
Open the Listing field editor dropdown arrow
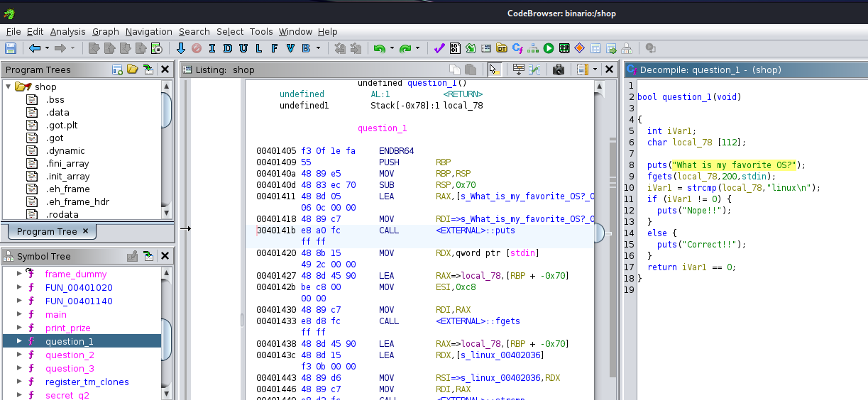[x=595, y=70]
